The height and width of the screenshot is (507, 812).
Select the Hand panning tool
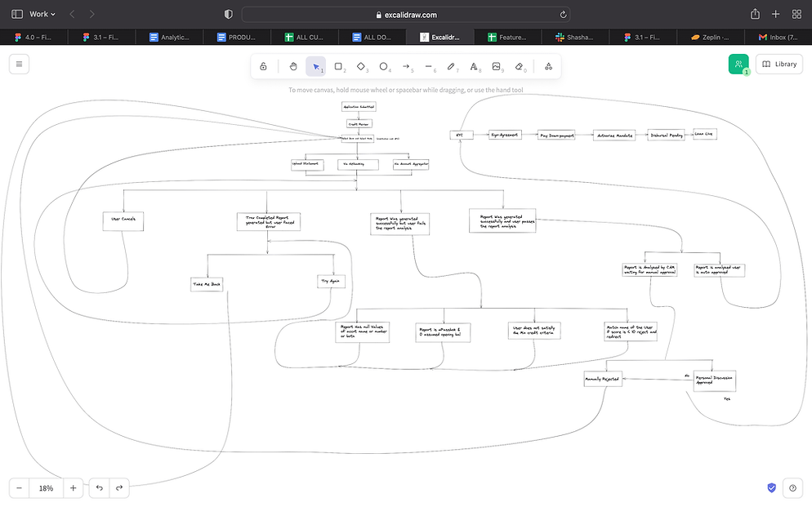293,66
